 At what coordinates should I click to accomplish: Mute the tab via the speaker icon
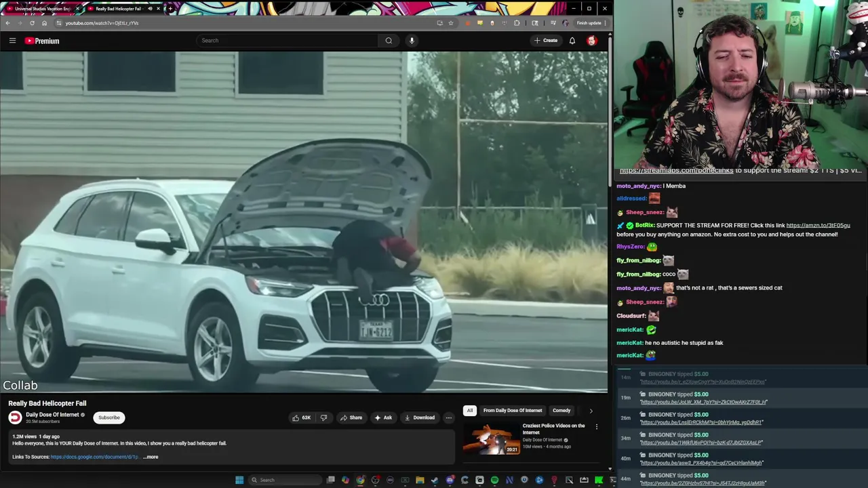pyautogui.click(x=150, y=9)
